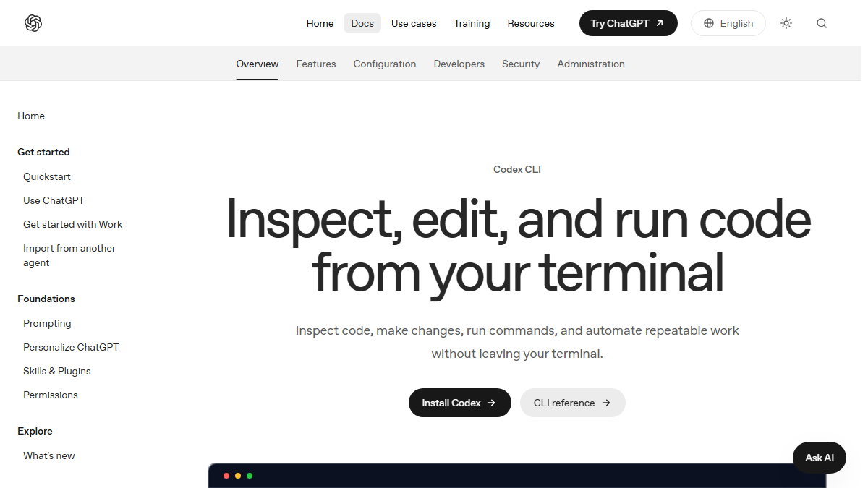The height and width of the screenshot is (488, 868).
Task: Click the arrow icon on CLI reference
Action: (x=606, y=403)
